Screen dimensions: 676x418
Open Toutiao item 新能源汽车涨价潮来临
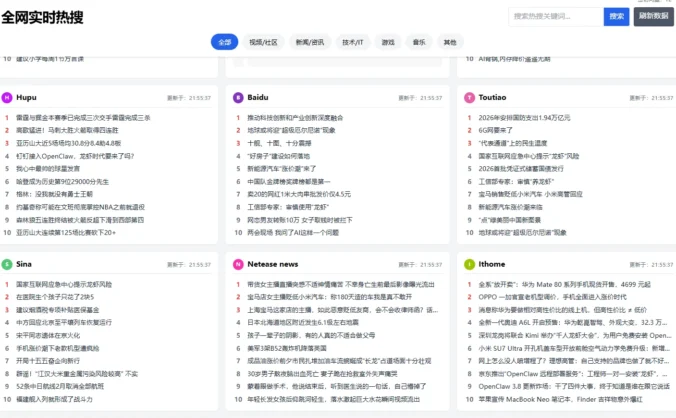coord(510,207)
